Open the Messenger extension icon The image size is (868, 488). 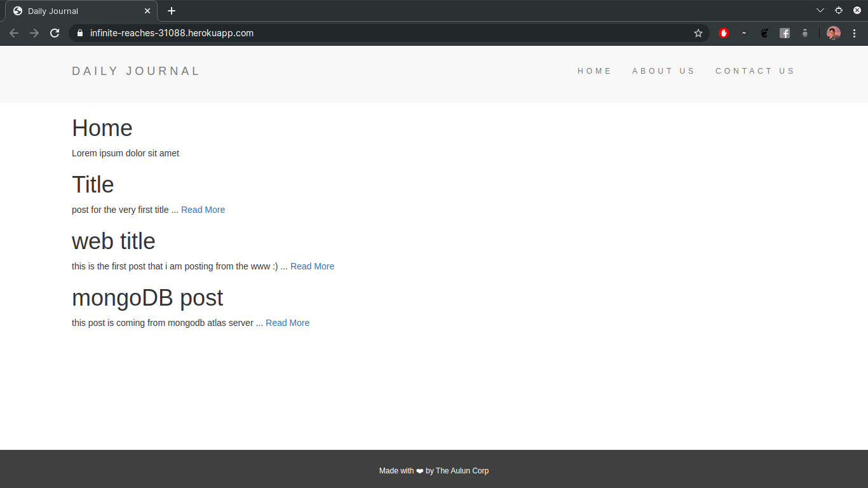coord(744,33)
